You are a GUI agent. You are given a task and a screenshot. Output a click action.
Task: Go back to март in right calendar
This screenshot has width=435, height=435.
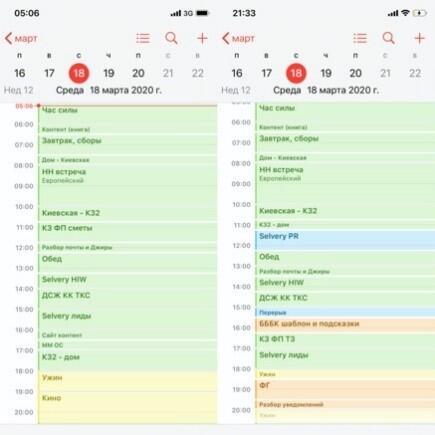238,39
